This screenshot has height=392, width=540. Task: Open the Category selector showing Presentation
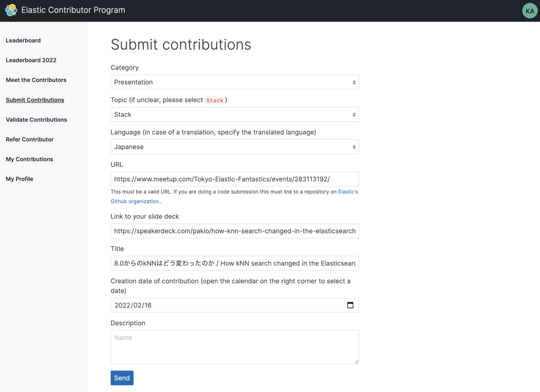(234, 82)
